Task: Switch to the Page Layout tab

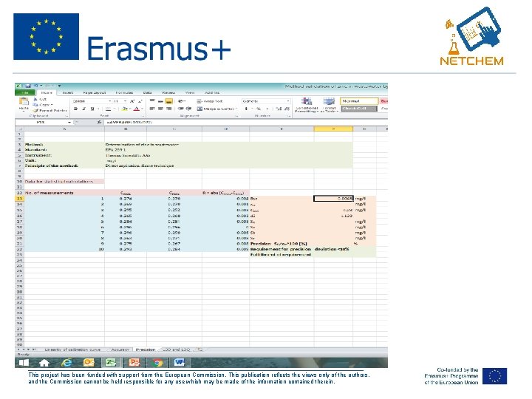Action: [x=95, y=92]
